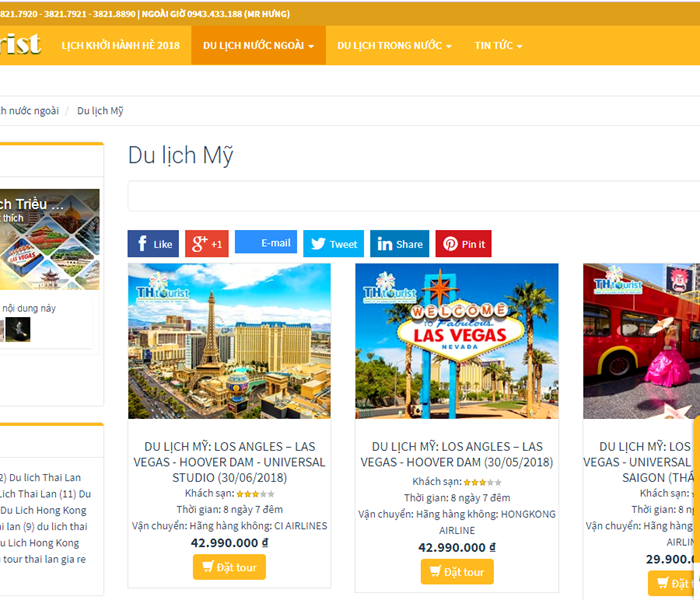
Task: Click the hotel star rating of the 30/05/2018 tour
Action: [x=483, y=482]
